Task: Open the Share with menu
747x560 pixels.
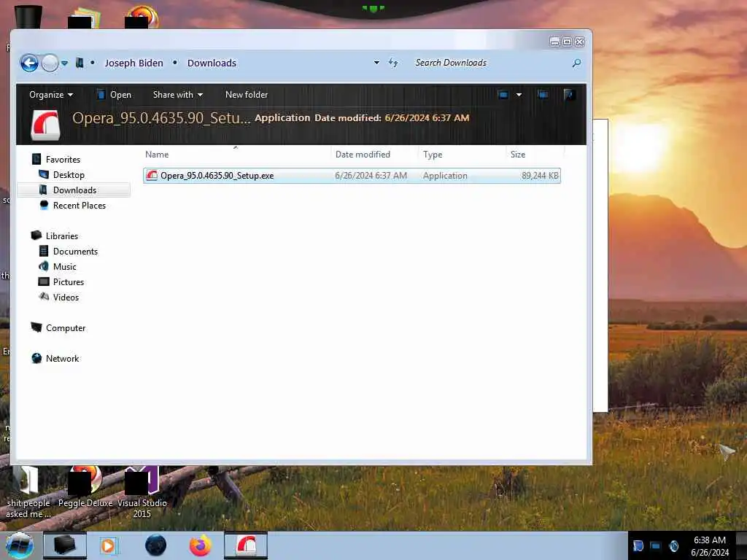Action: (x=178, y=95)
